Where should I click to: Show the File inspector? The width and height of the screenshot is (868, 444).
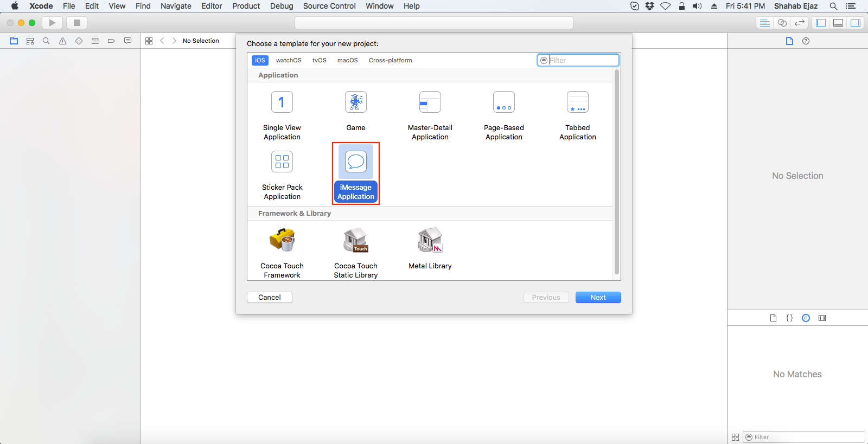coord(789,41)
